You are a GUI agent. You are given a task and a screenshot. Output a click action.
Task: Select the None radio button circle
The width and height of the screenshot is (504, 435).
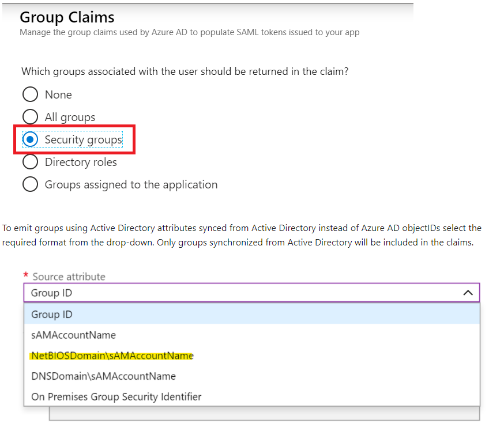pos(30,94)
